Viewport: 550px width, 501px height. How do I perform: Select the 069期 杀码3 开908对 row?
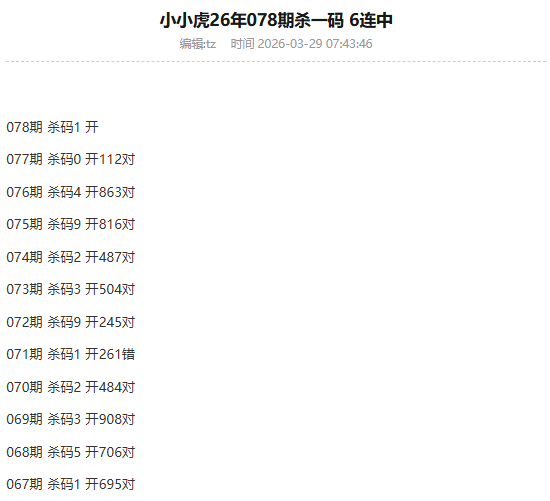click(x=71, y=419)
